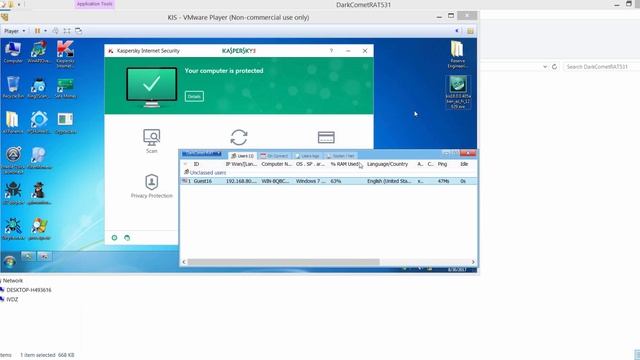640x360 pixels.
Task: Switch to the On Connect tab
Action: (x=275, y=156)
